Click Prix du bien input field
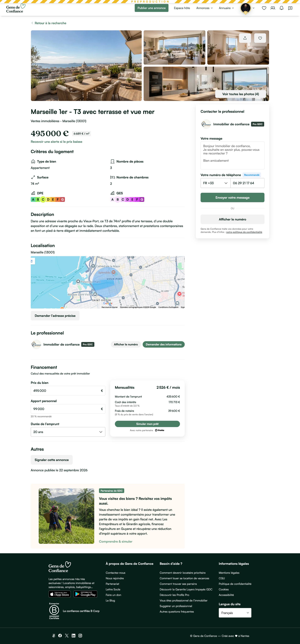Viewport: 300px width, 644px height. pyautogui.click(x=68, y=391)
